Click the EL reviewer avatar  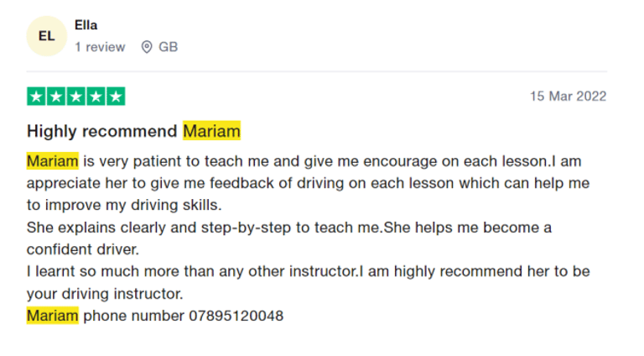[x=45, y=36]
